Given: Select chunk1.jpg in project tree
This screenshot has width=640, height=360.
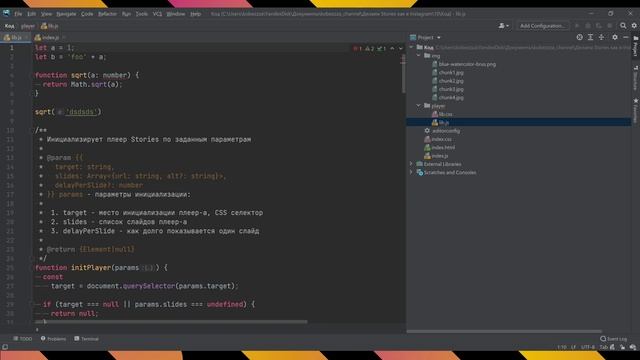Looking at the screenshot, I should [447, 72].
